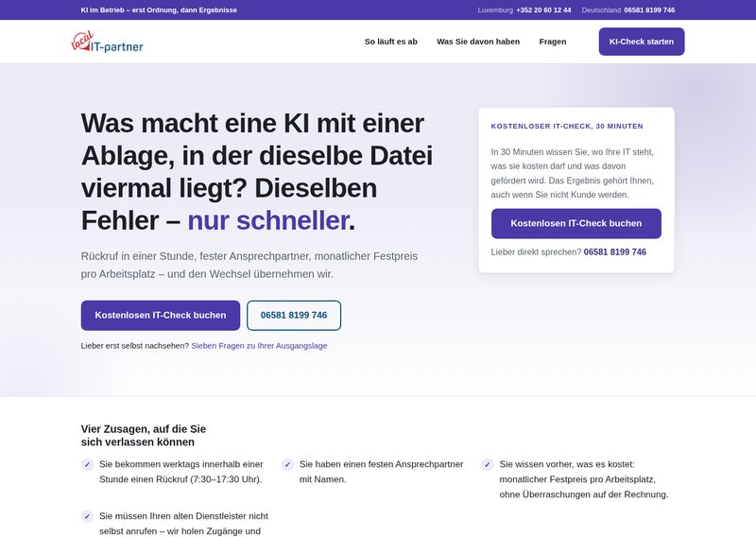
Task: Click the highlighted 'nur schneller' headline text
Action: pos(267,220)
